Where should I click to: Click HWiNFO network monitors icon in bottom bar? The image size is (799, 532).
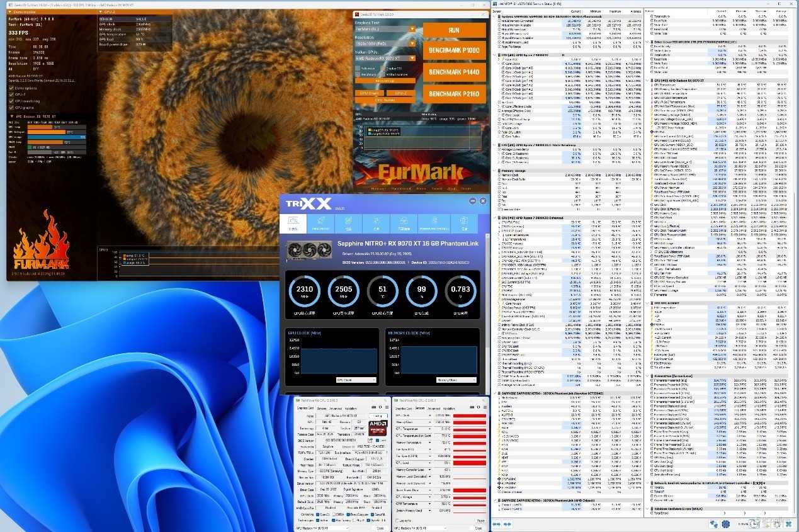click(x=714, y=524)
